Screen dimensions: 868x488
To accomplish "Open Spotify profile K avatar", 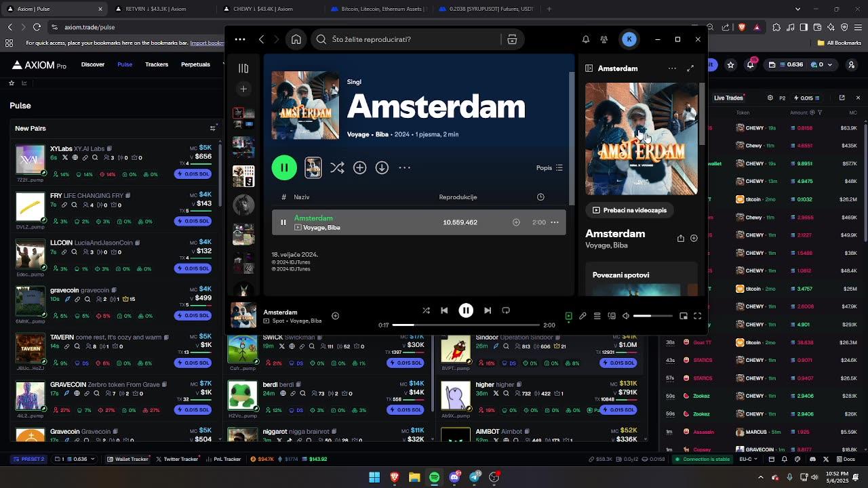I will (629, 39).
